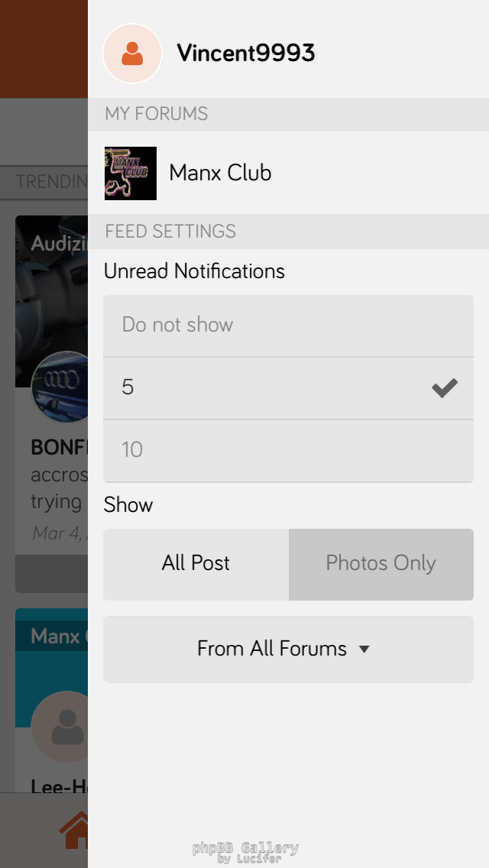Viewport: 489px width, 868px height.
Task: Click the checkmark next to 5
Action: pyautogui.click(x=444, y=388)
